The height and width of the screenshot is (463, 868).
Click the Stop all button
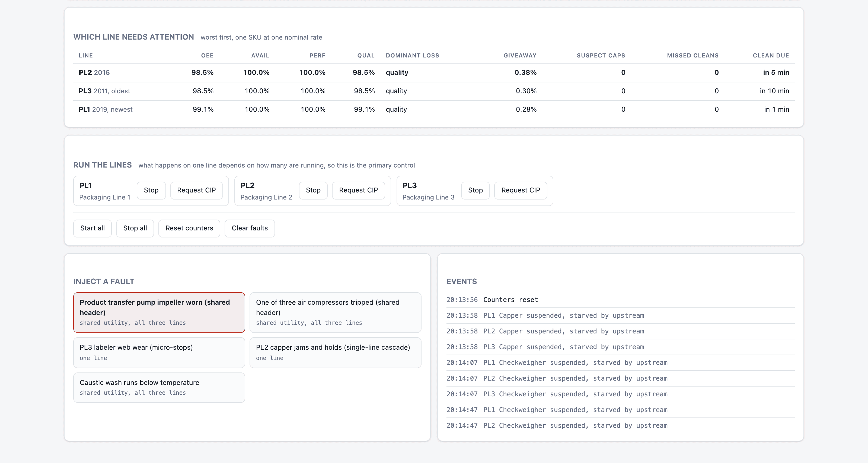(x=135, y=228)
